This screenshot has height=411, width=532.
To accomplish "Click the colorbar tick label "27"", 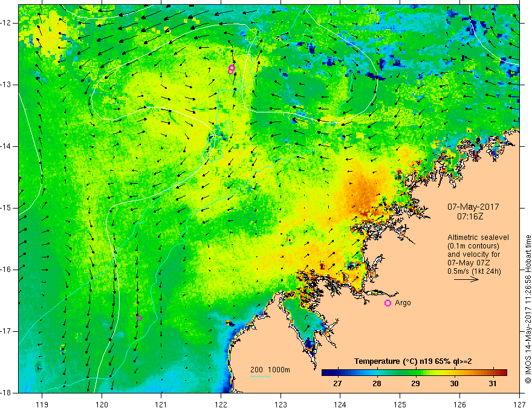I will coord(337,384).
